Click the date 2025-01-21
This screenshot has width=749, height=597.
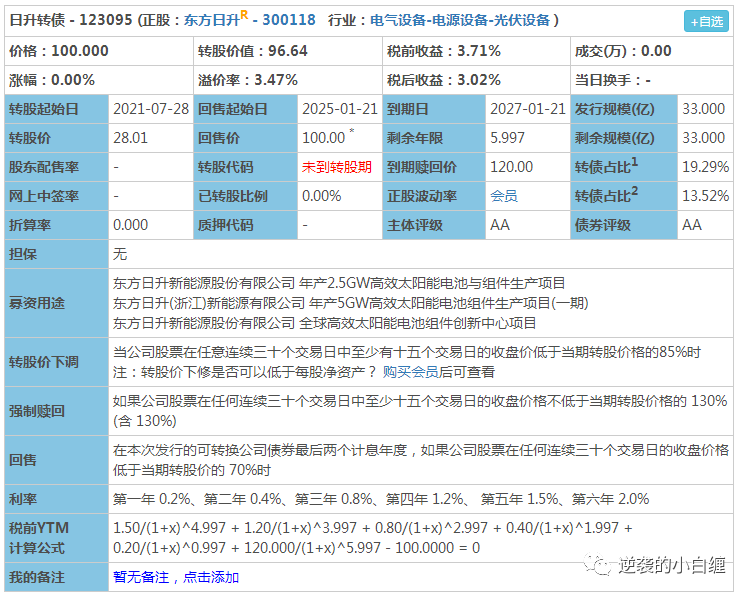pos(340,109)
